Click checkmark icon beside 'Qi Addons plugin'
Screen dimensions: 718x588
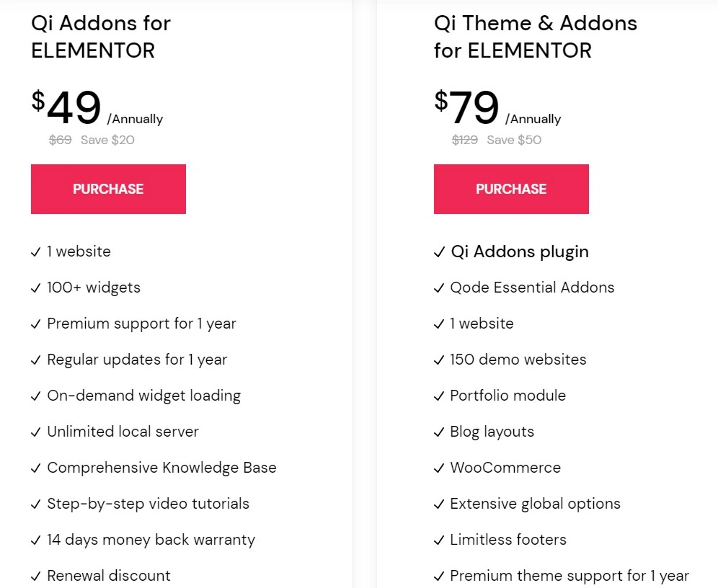439,252
